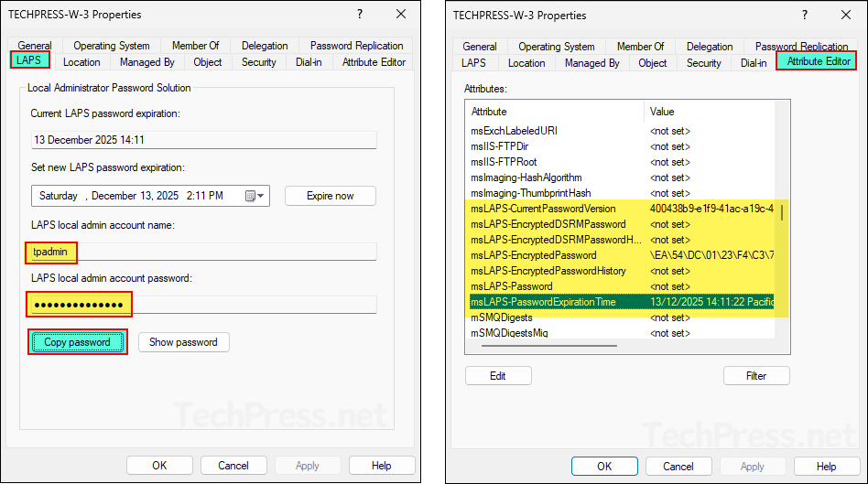868x484 pixels.
Task: Open Security tab in left window
Action: point(258,62)
